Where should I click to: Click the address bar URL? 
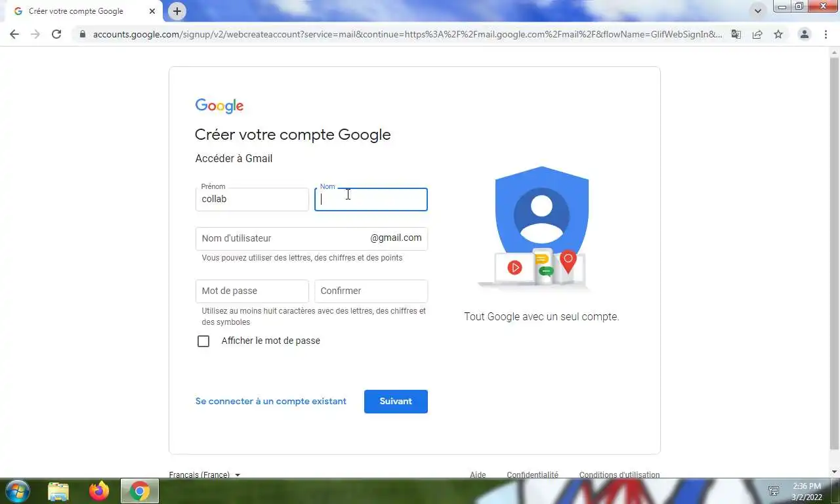click(x=407, y=34)
